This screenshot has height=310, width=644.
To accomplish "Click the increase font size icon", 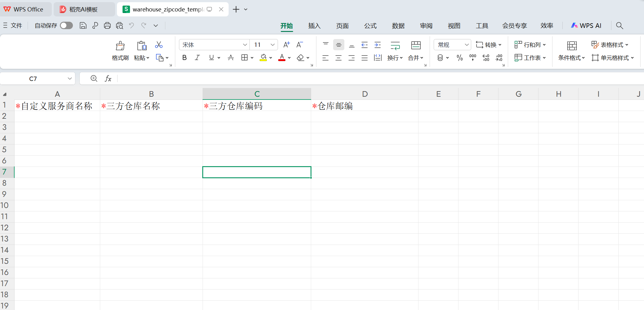I will pyautogui.click(x=286, y=45).
